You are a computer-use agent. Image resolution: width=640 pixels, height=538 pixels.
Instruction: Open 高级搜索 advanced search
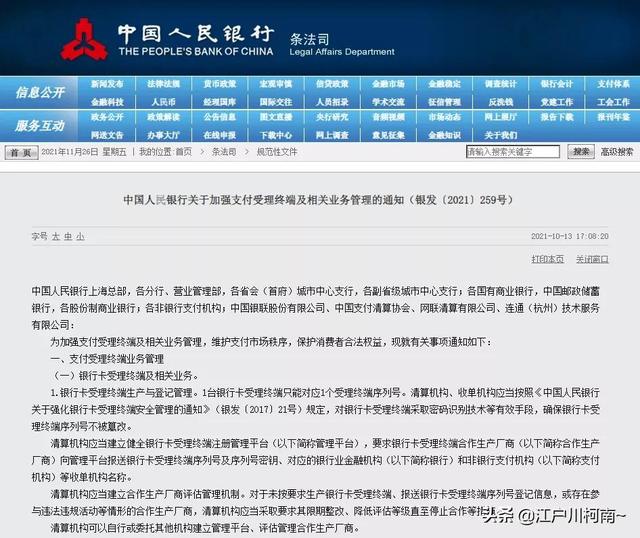616,152
